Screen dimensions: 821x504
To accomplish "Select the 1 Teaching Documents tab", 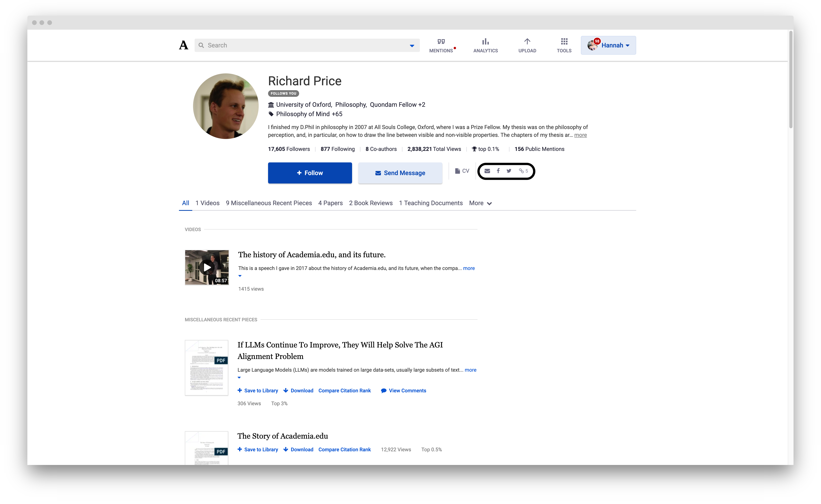I will (431, 203).
